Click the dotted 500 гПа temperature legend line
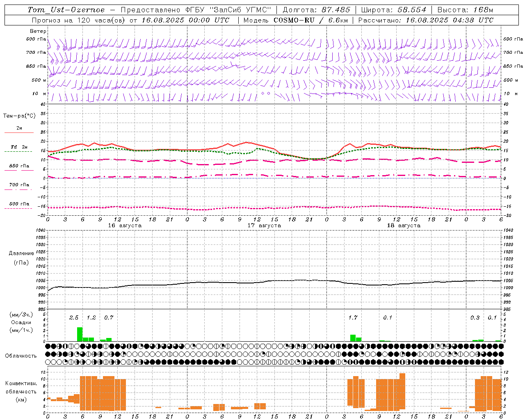The image size is (525, 420). (18, 208)
